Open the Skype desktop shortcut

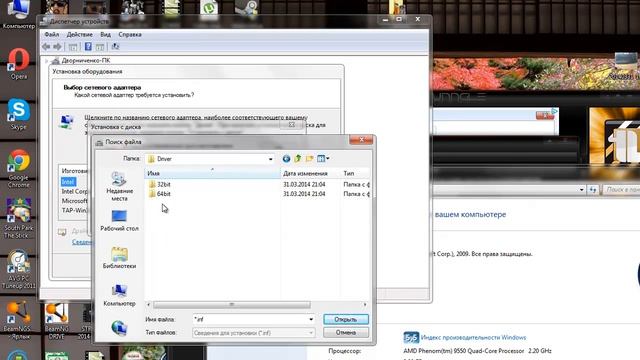coord(19,114)
